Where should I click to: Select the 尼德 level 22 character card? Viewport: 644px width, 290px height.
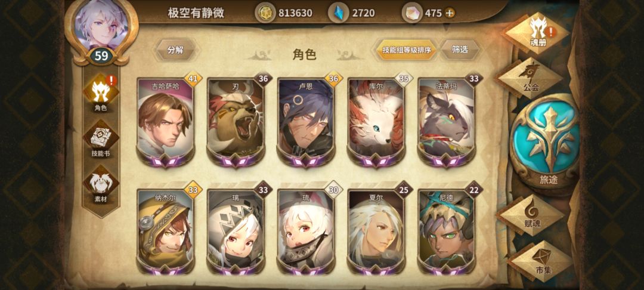click(x=446, y=232)
